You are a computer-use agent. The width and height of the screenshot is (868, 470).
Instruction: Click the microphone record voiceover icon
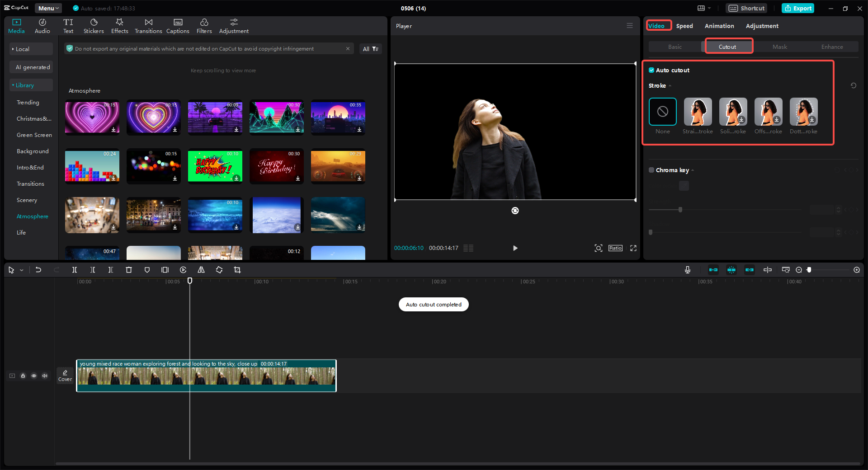click(x=687, y=270)
